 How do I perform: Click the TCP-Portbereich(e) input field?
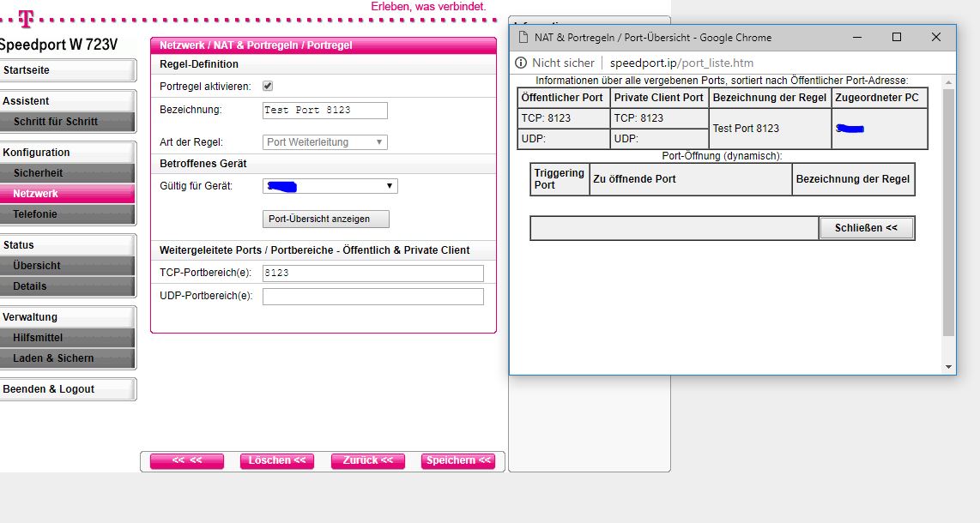click(x=373, y=273)
